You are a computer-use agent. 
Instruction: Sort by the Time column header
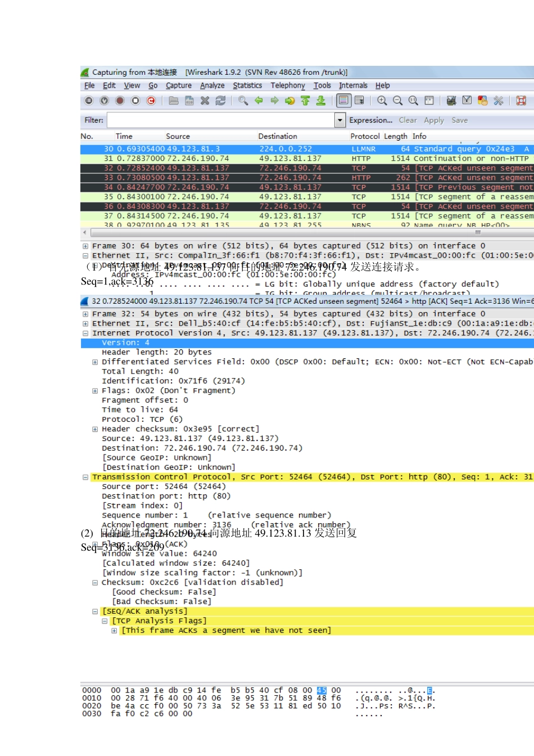click(124, 136)
